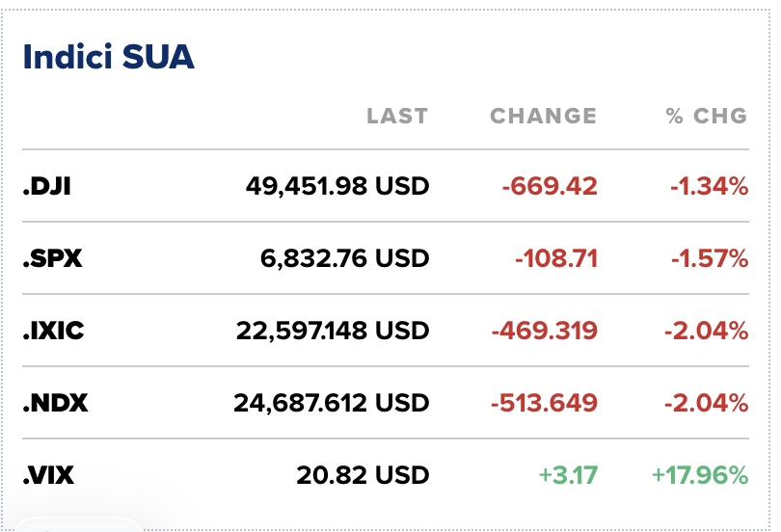781x532 pixels.
Task: Open the .NDX ticker symbol
Action: click(x=55, y=403)
